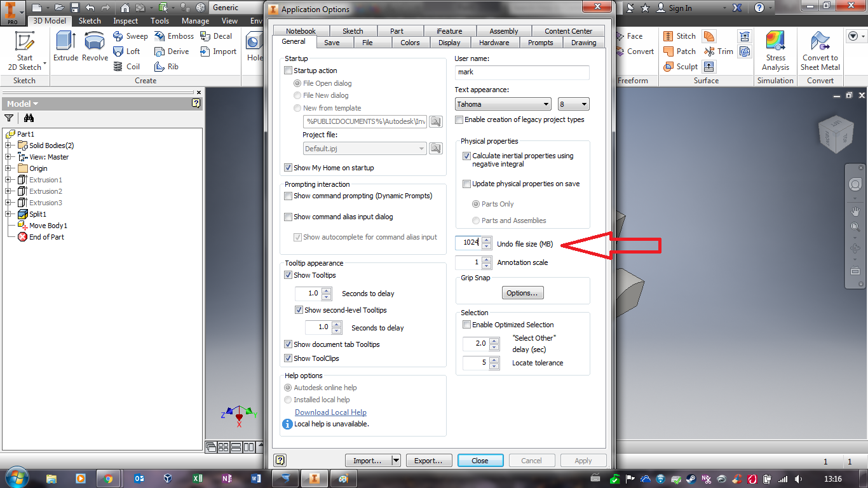Toggle Show document tab Tooltips

click(288, 344)
